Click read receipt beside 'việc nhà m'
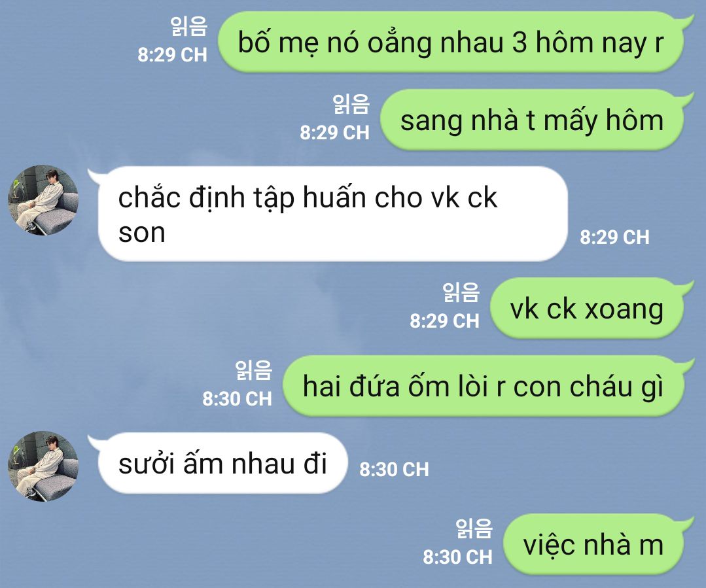 474,528
